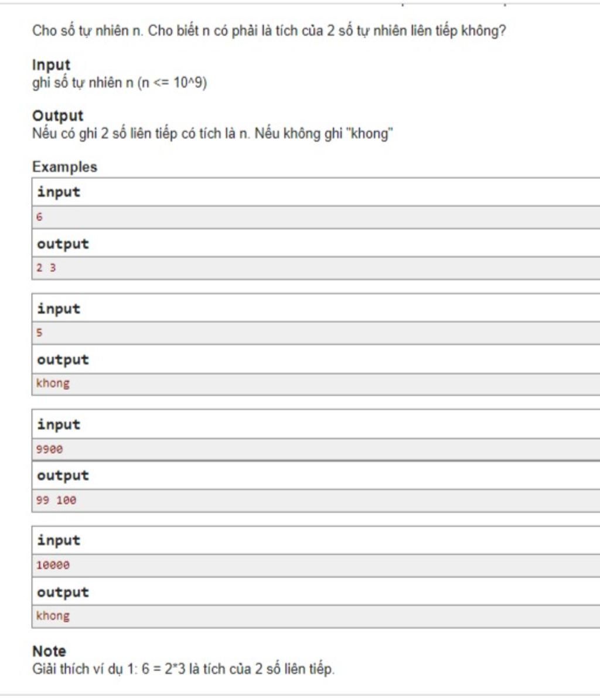The width and height of the screenshot is (600, 700).
Task: Click first example input value 6
Action: pos(39,217)
